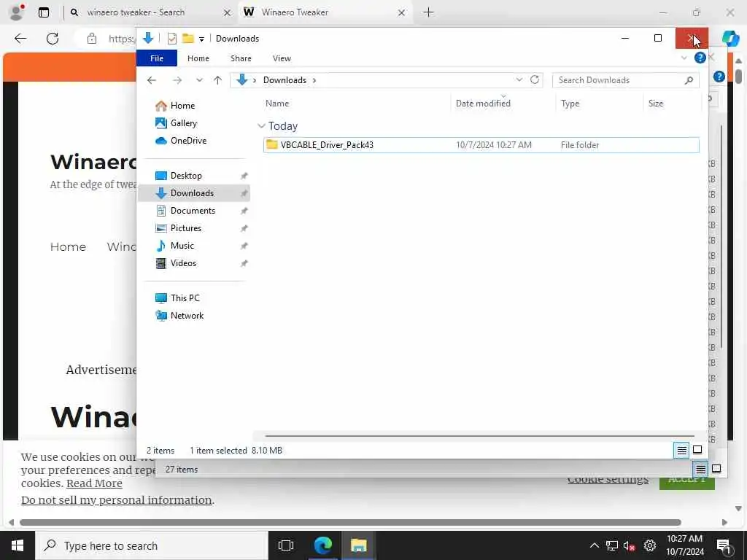Viewport: 747px width, 560px height.
Task: Switch to large icons view in front Explorer window
Action: click(697, 450)
